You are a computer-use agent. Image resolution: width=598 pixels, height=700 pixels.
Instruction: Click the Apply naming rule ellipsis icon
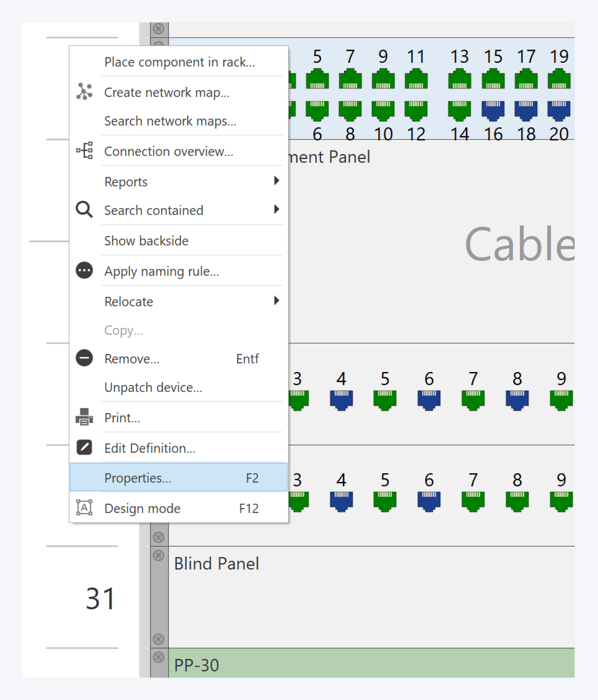click(85, 270)
